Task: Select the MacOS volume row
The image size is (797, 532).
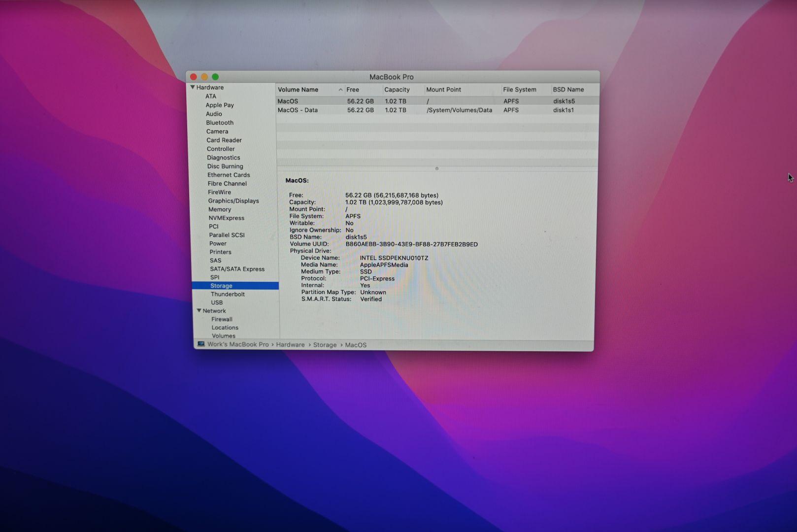Action: (288, 101)
